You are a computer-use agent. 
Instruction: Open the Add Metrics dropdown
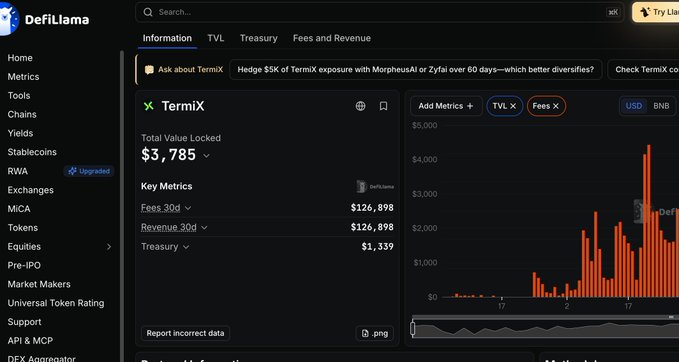446,106
